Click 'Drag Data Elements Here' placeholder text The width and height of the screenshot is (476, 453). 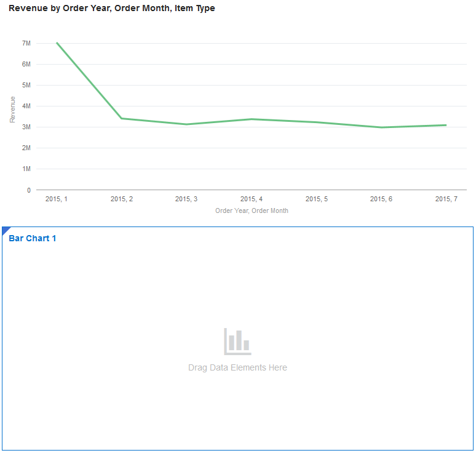[x=238, y=367]
